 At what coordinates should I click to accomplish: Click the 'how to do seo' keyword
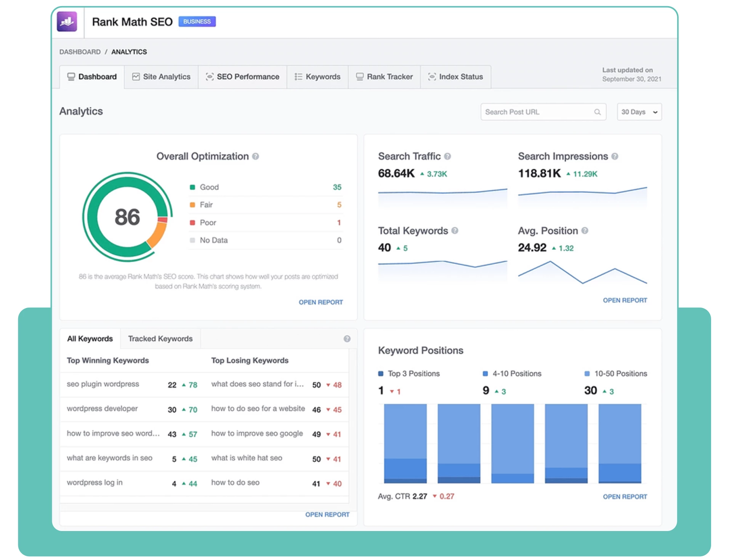[x=236, y=483]
